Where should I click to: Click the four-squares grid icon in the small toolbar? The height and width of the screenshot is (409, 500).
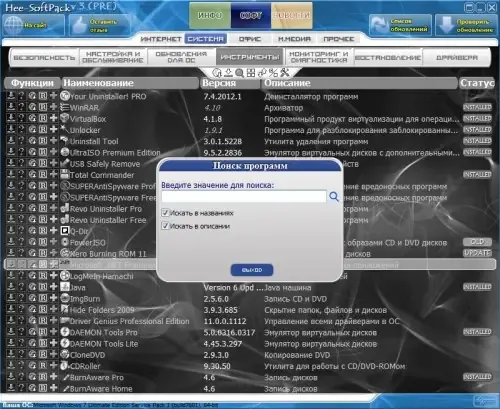tap(251, 73)
